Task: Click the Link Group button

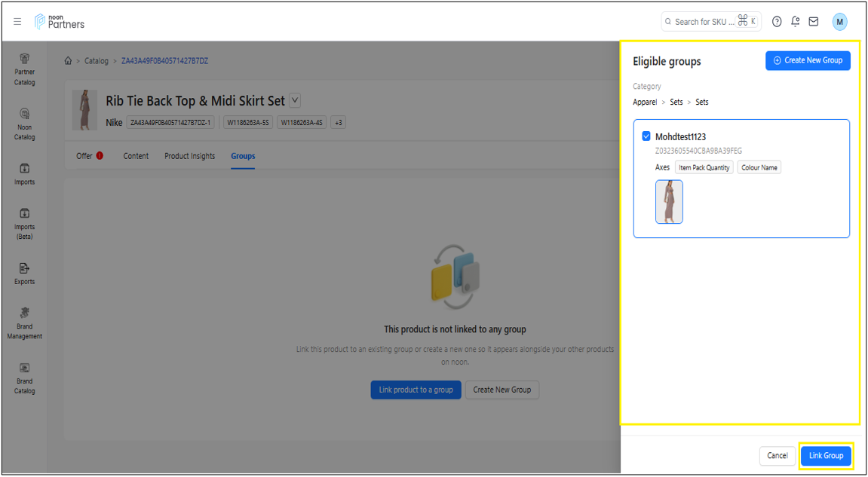Action: (x=826, y=456)
